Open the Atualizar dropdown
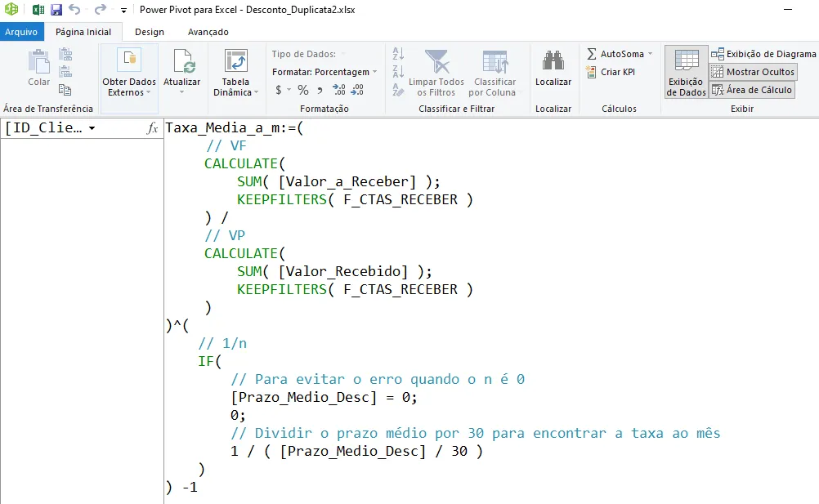The height and width of the screenshot is (504, 819). click(181, 92)
